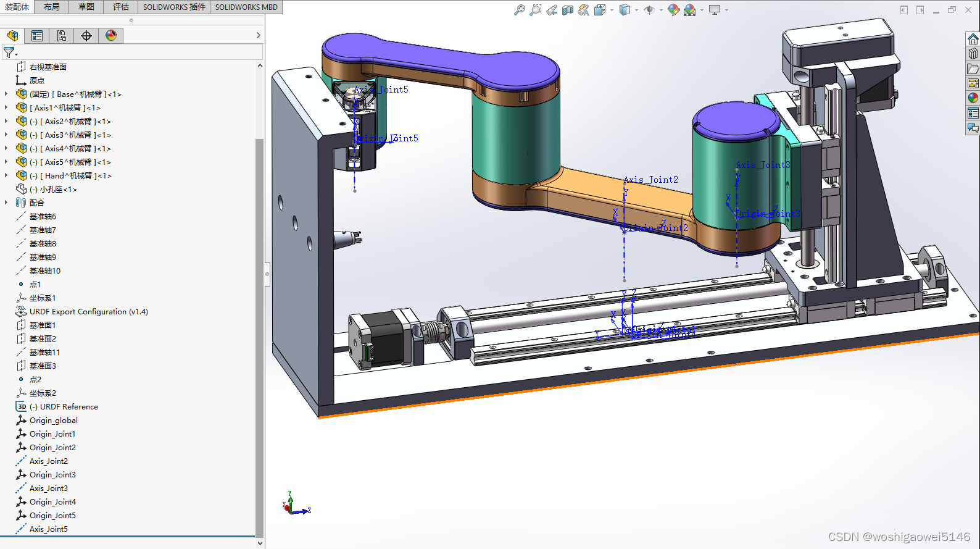The width and height of the screenshot is (980, 549).
Task: Switch to the SOLIDWORKS 插件 tab
Action: pyautogui.click(x=174, y=7)
